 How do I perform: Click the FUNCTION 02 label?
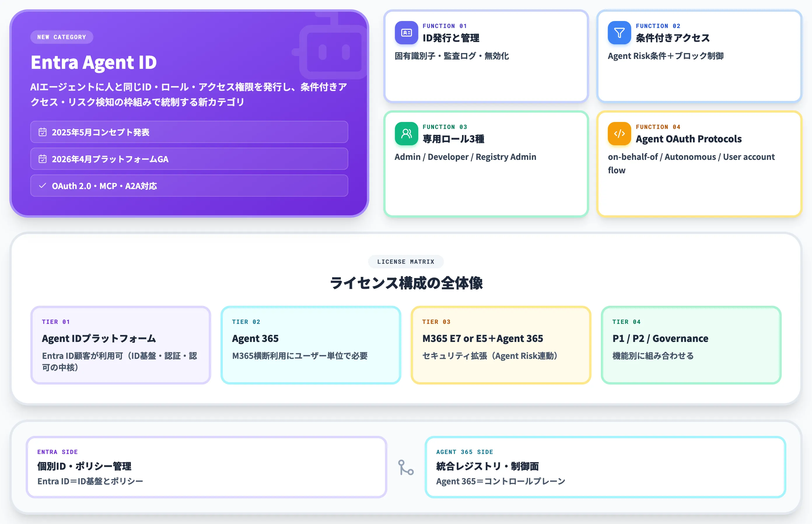point(658,26)
